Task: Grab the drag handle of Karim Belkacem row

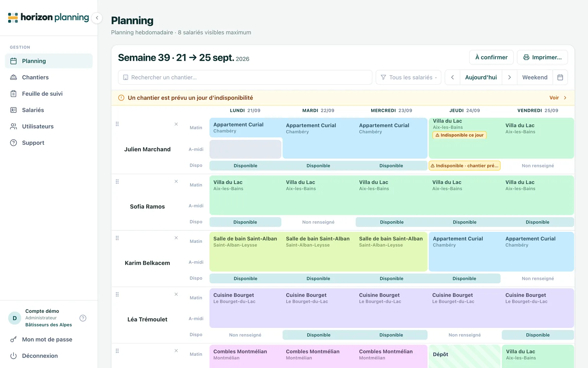Action: point(117,238)
